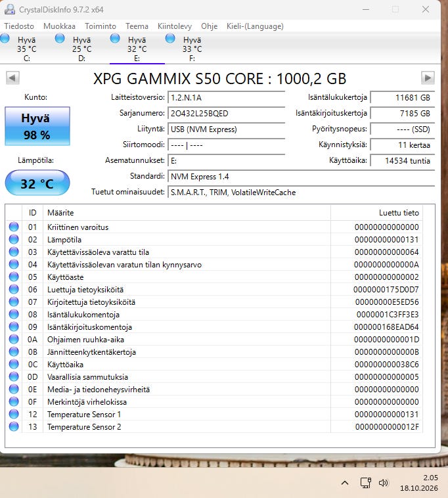Click status circle of Merkintöjä virhelokissa row
The width and height of the screenshot is (448, 498).
tap(14, 401)
